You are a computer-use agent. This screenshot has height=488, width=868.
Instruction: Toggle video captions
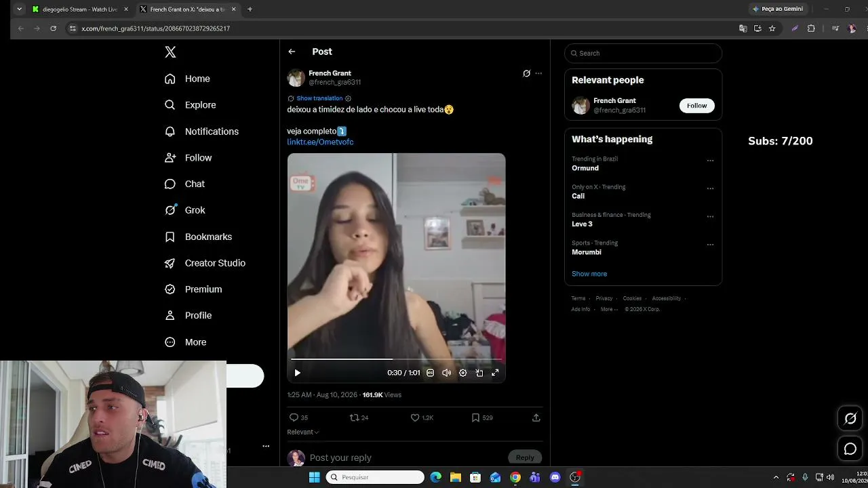430,373
